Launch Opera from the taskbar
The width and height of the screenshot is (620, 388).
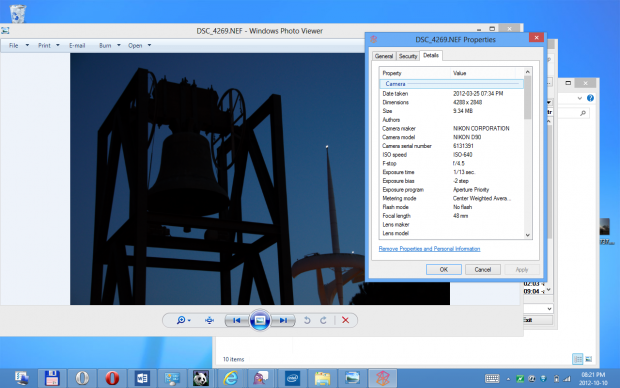pyautogui.click(x=112, y=379)
